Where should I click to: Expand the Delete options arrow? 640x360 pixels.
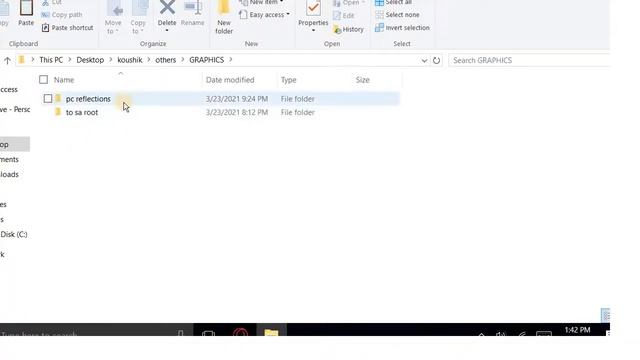(x=167, y=31)
